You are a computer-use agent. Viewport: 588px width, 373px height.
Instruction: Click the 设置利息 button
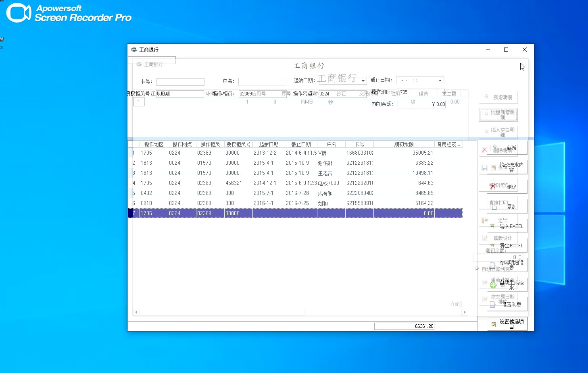pyautogui.click(x=507, y=305)
